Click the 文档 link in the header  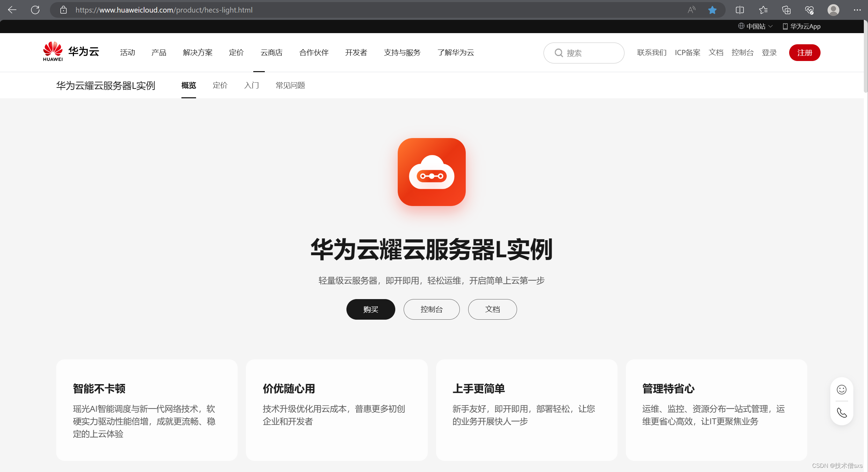click(716, 53)
